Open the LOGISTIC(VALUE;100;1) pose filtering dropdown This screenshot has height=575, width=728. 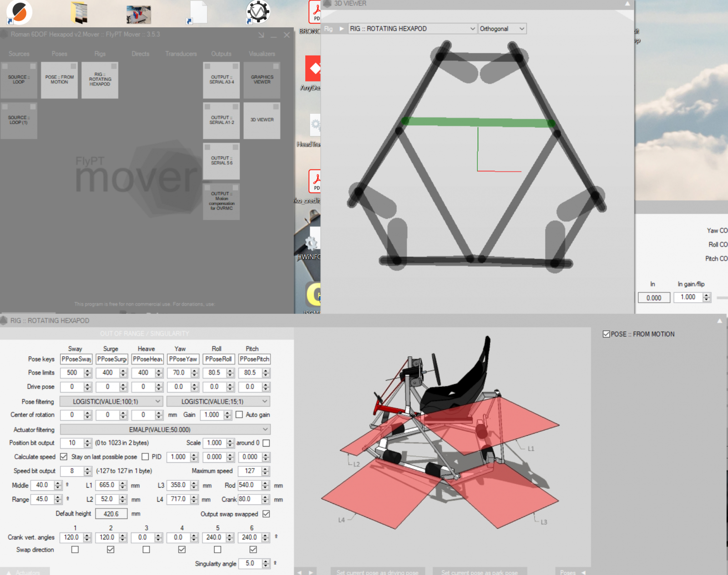pos(111,401)
